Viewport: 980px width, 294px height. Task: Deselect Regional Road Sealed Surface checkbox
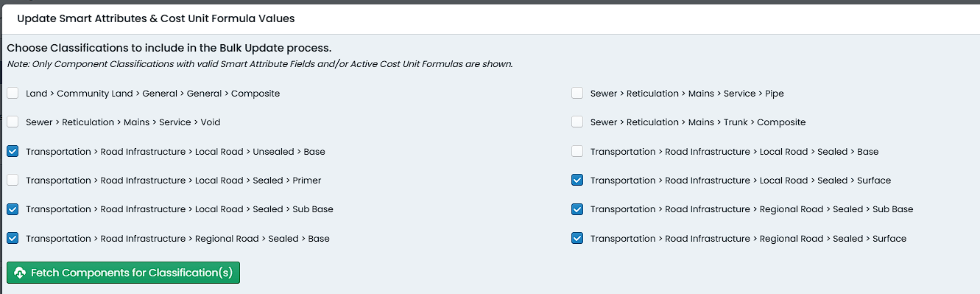pyautogui.click(x=577, y=239)
